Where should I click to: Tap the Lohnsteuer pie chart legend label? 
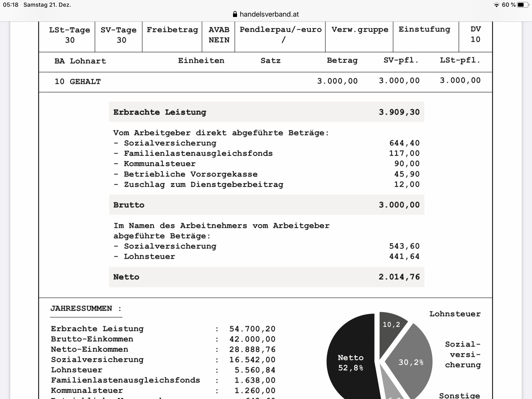coord(455,314)
